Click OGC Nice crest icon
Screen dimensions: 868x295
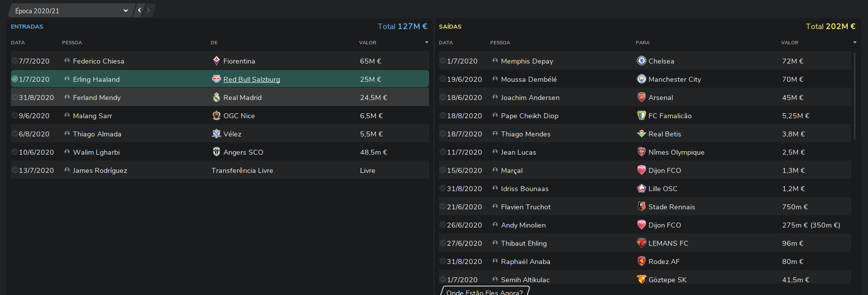[x=216, y=115]
